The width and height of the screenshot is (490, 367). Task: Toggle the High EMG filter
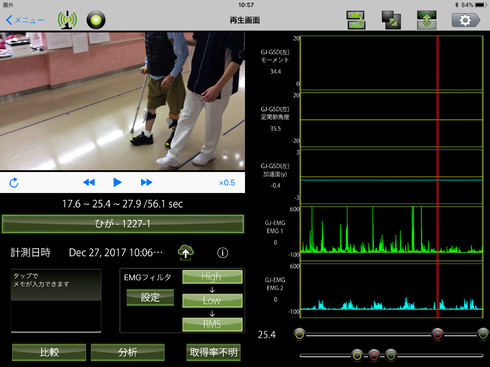212,277
